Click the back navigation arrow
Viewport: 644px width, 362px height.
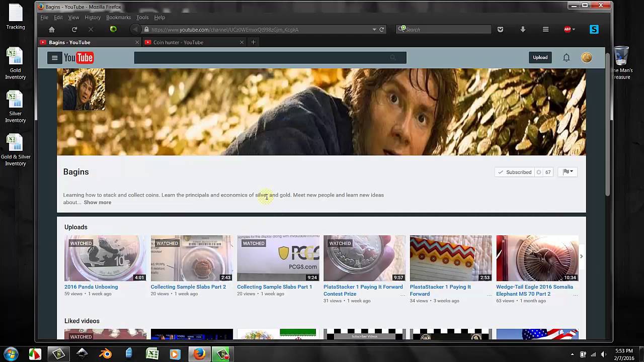pyautogui.click(x=135, y=30)
